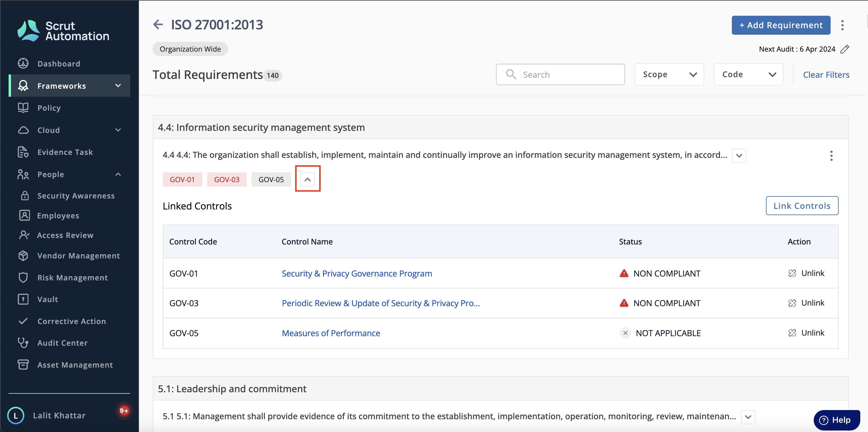Unlink the GOV-03 control
Screen dimensions: 868x432
pyautogui.click(x=806, y=303)
